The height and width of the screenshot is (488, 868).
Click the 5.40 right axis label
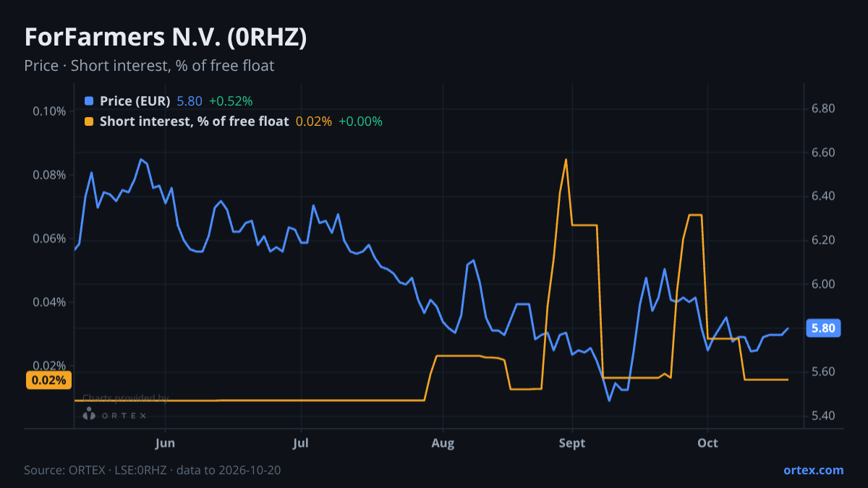pos(824,416)
